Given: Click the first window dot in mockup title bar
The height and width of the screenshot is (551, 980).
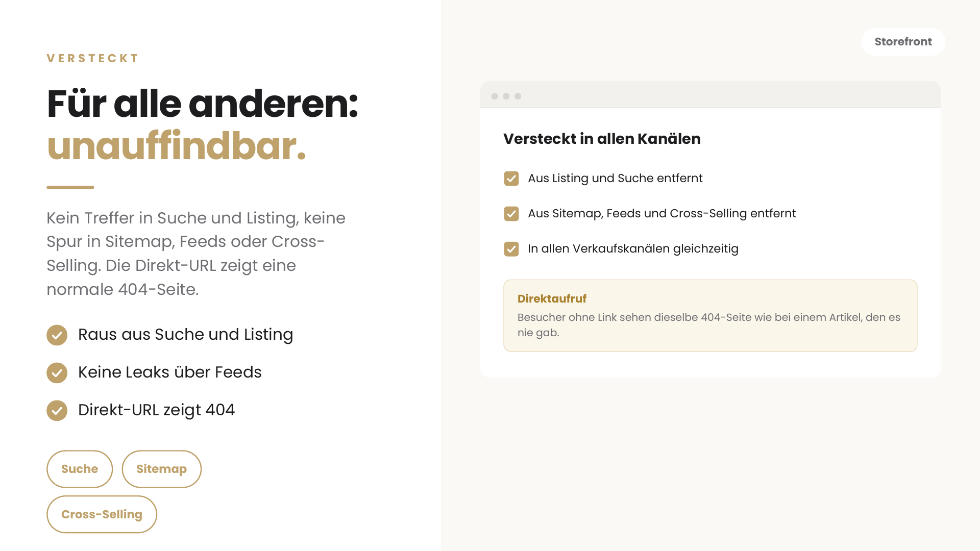Looking at the screenshot, I should [x=495, y=96].
